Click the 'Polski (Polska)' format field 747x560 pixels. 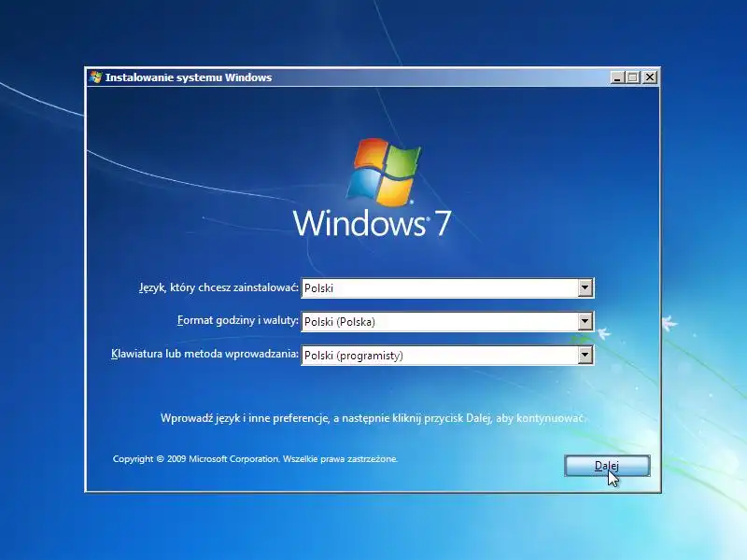pos(447,321)
